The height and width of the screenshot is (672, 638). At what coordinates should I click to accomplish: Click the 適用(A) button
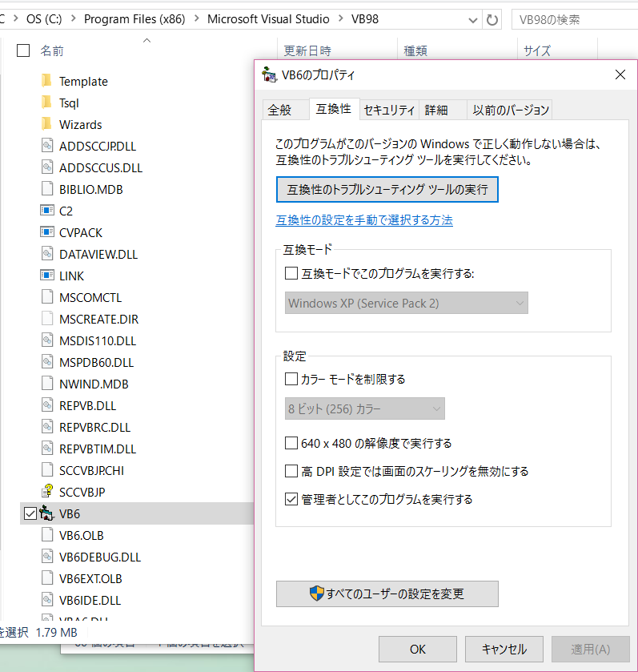[591, 649]
